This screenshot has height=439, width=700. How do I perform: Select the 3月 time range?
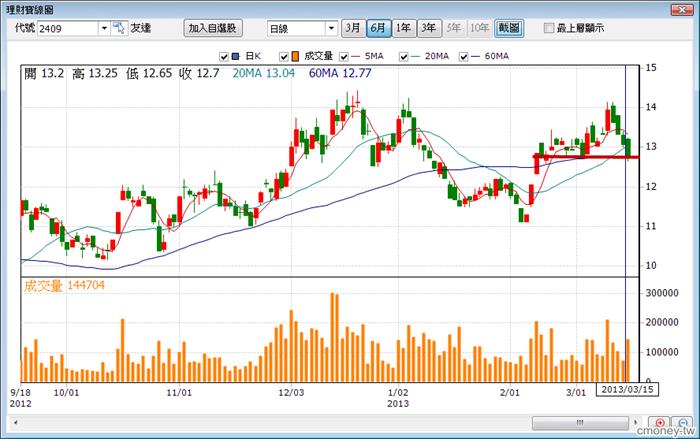pos(353,28)
